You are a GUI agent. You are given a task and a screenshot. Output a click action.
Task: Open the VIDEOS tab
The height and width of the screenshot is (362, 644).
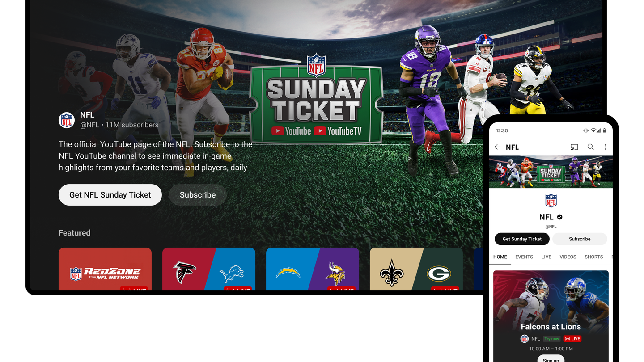pos(568,257)
